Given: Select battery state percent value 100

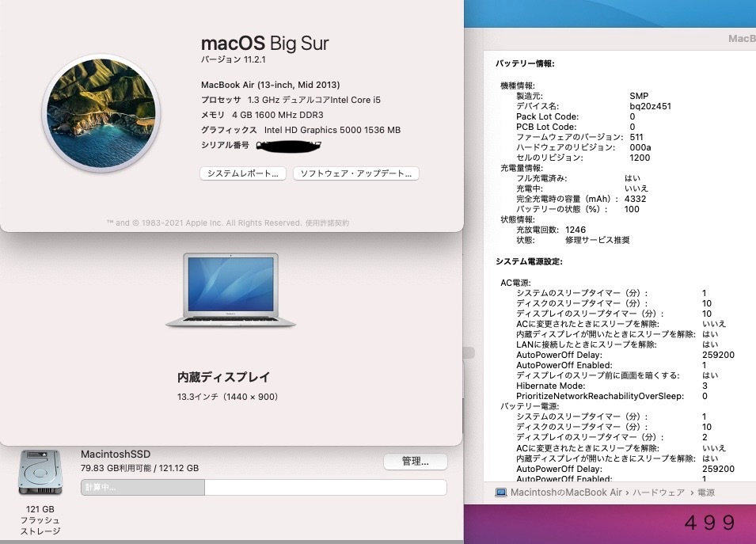Looking at the screenshot, I should 632,209.
